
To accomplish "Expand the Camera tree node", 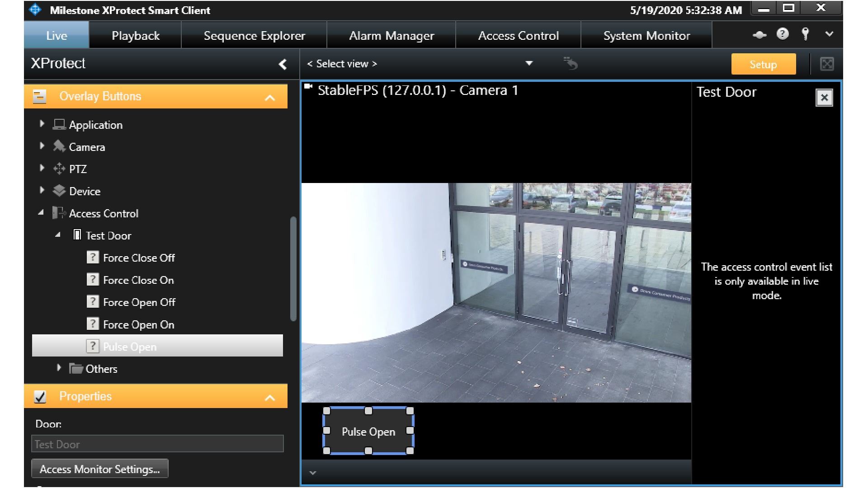I will 42,145.
